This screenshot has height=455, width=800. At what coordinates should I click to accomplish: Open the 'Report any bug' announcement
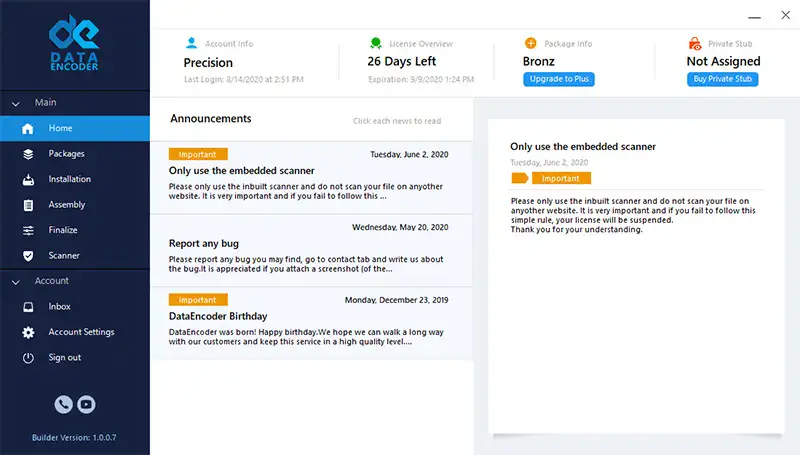point(311,250)
